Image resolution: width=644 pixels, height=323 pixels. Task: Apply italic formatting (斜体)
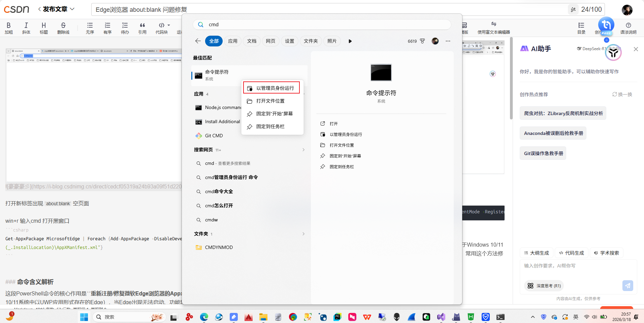click(x=26, y=28)
